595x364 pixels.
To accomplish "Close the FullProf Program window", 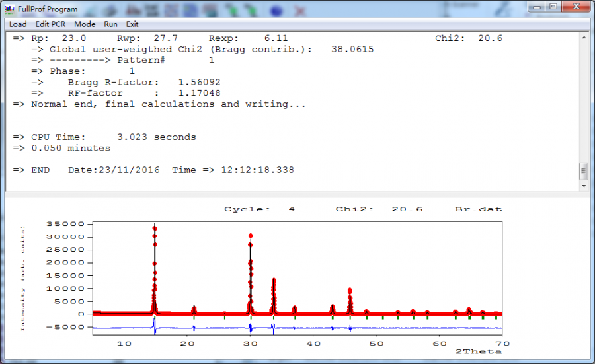I will click(x=576, y=7).
